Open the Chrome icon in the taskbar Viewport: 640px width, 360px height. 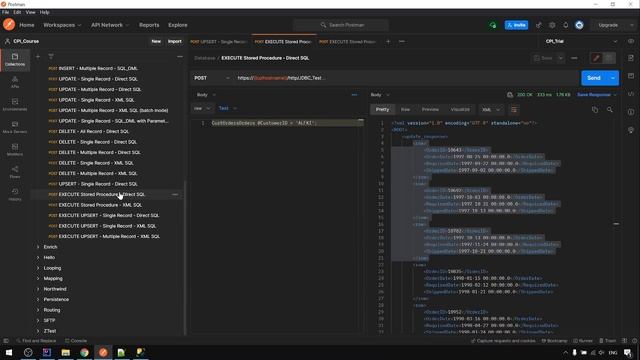pos(84,352)
